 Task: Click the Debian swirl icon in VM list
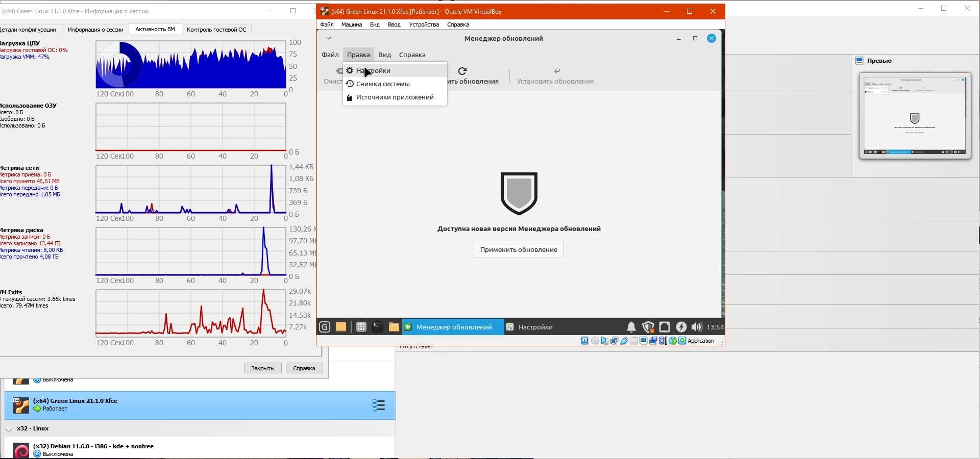pyautogui.click(x=21, y=451)
